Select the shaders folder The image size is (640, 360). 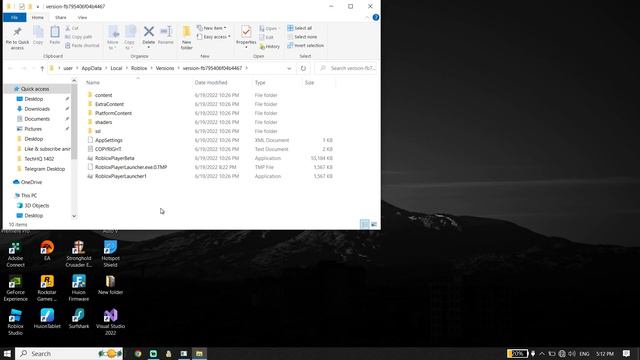click(103, 122)
